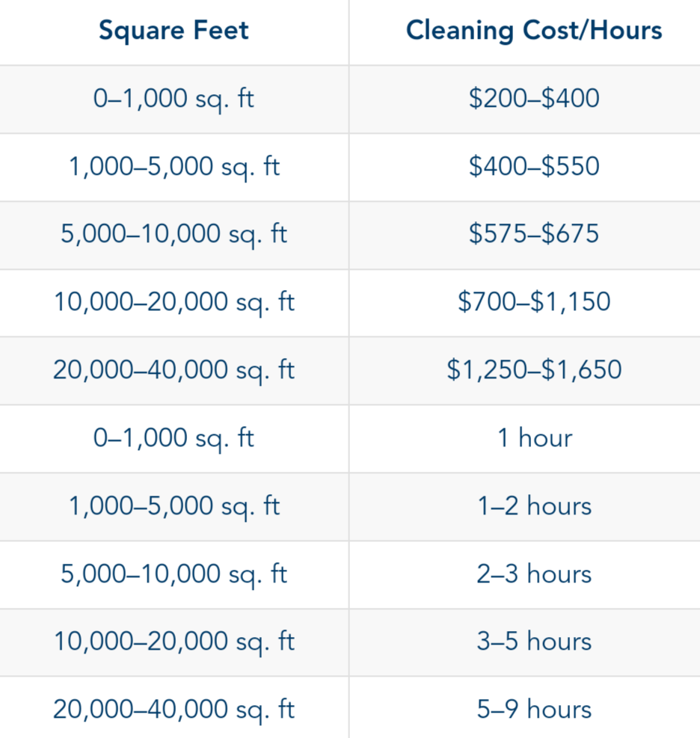
Task: Select the $1,250–$1,650 cost cell
Action: pyautogui.click(x=534, y=370)
